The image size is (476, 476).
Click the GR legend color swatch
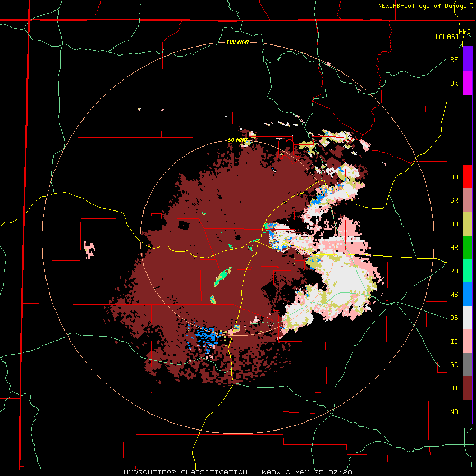(467, 200)
